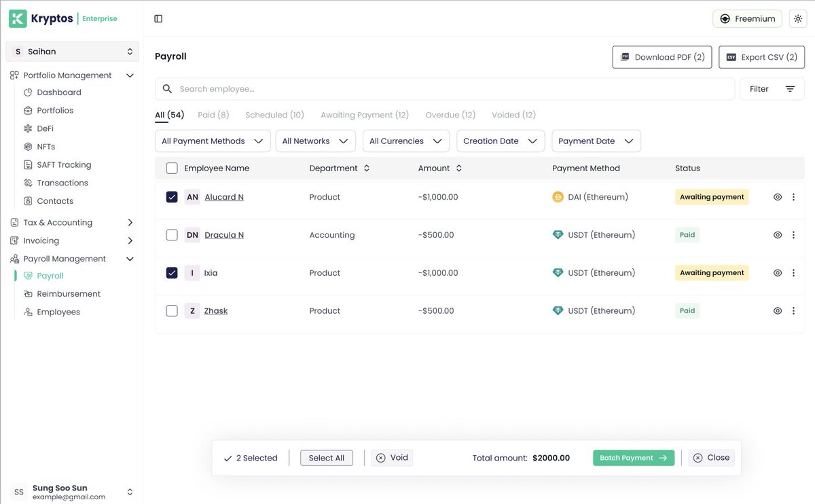Select DeFi in the sidebar

[x=44, y=128]
